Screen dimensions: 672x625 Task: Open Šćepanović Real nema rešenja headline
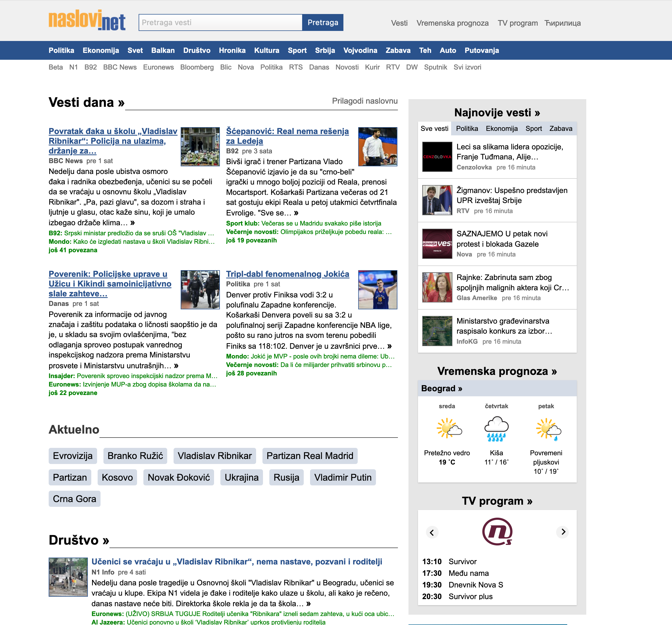[287, 136]
